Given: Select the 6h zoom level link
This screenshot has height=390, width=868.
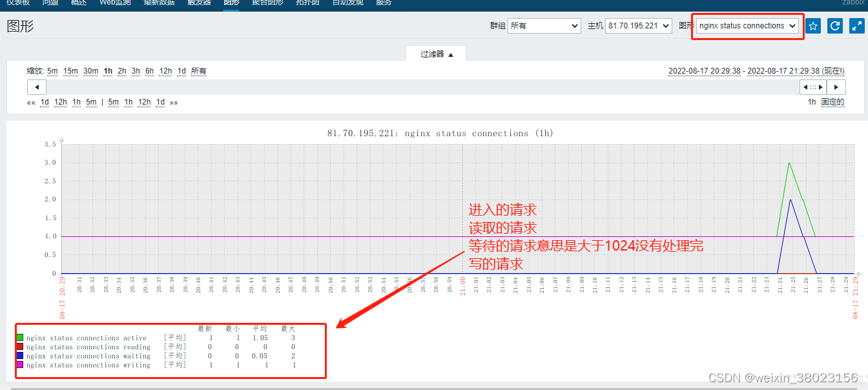Looking at the screenshot, I should point(149,71).
